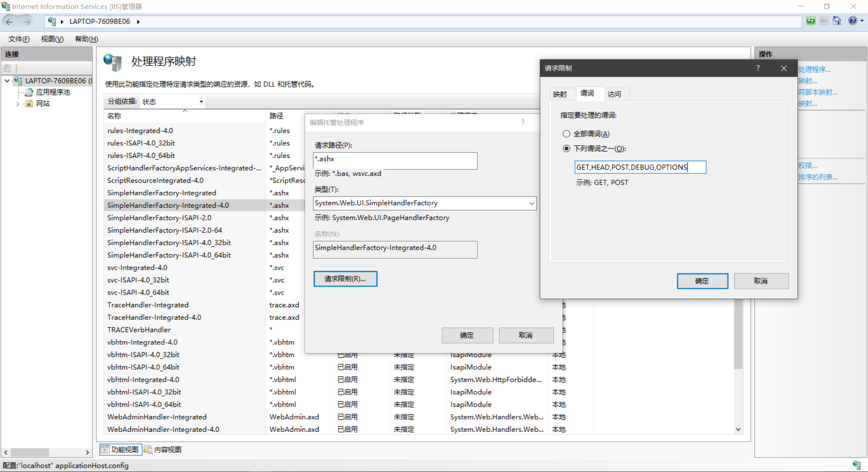
Task: Confirm Edit Managed Handler with OK
Action: pos(467,335)
